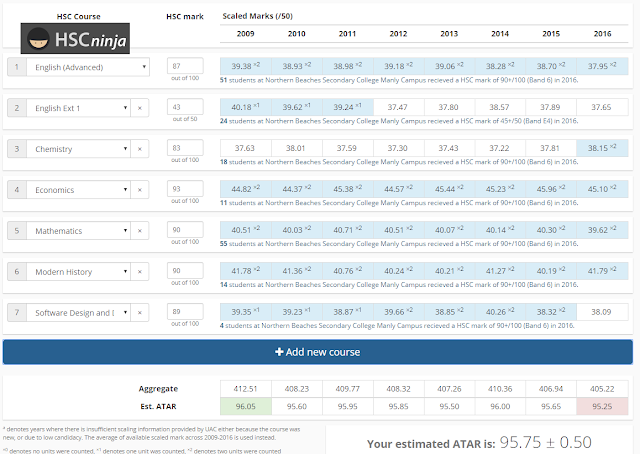This screenshot has height=454, width=640.
Task: Open the English (Advanced) course dropdown
Action: coord(88,67)
